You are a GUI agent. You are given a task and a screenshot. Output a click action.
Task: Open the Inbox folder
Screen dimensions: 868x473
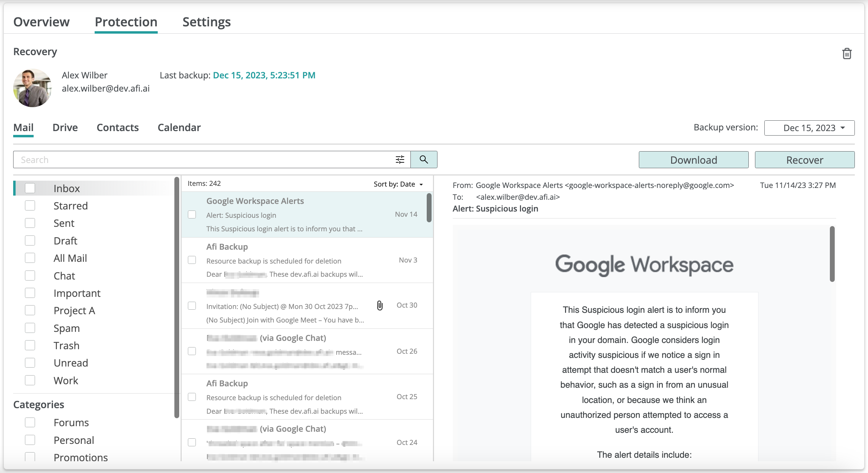pos(67,188)
